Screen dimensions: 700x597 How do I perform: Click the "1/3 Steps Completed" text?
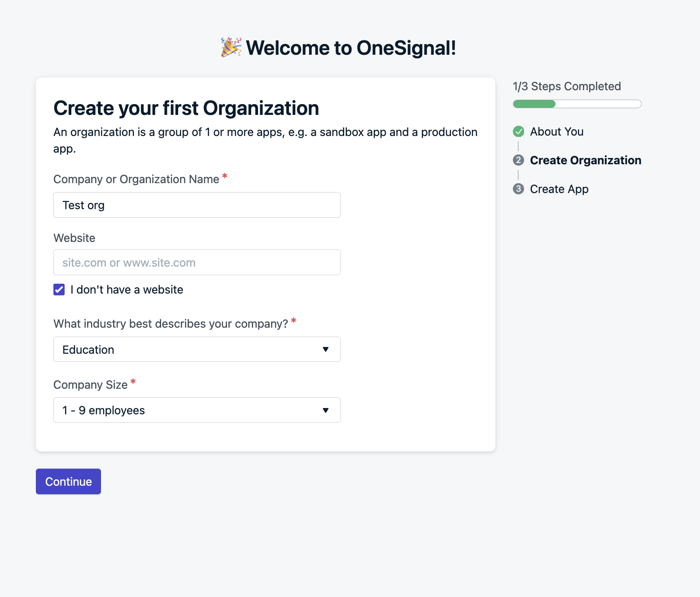(x=567, y=86)
